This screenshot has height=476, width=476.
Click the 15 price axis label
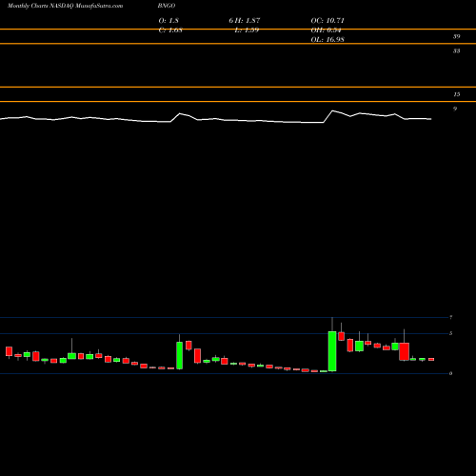[456, 94]
